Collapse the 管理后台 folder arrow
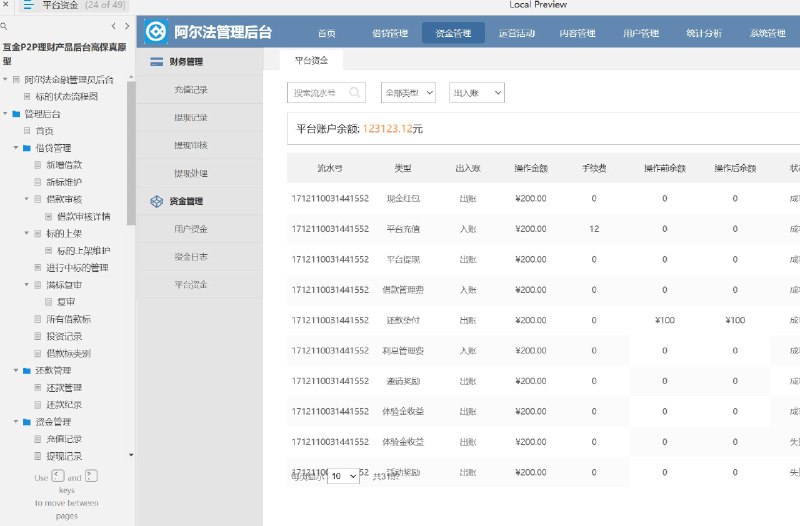 point(5,113)
